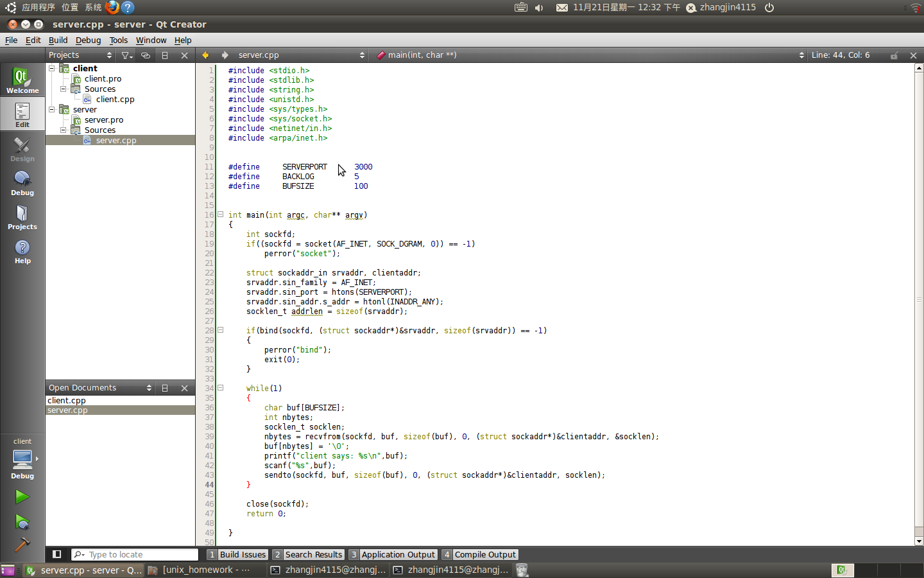The height and width of the screenshot is (578, 924).
Task: Open the Help mode
Action: click(x=22, y=251)
